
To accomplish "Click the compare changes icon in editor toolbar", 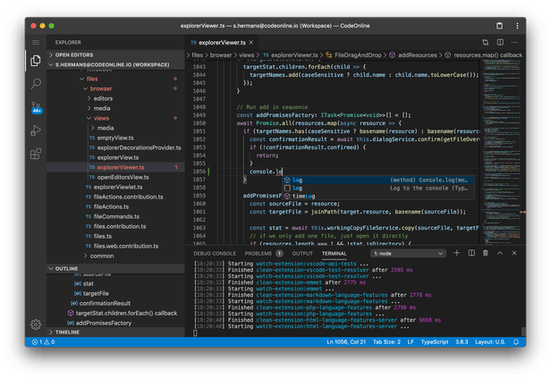I will (x=485, y=43).
